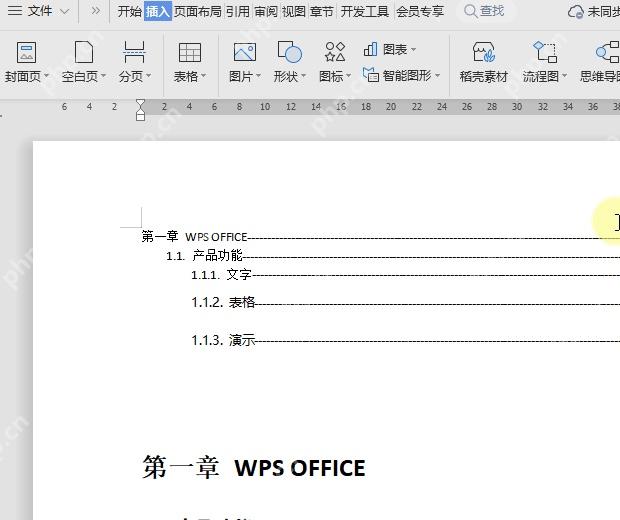
Task: Click the hamburger File menu icon
Action: point(15,11)
